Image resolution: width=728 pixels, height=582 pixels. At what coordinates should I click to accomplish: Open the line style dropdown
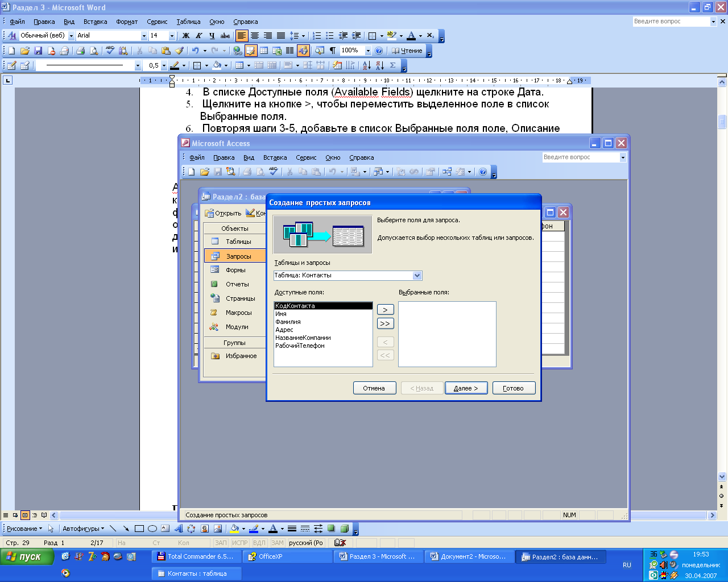(138, 66)
